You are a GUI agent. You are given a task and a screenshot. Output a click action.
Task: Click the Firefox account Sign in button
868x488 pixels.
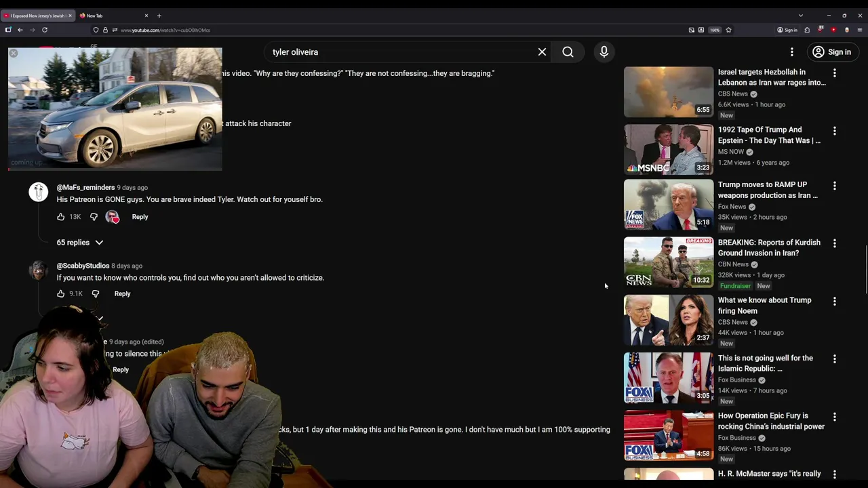pyautogui.click(x=787, y=30)
